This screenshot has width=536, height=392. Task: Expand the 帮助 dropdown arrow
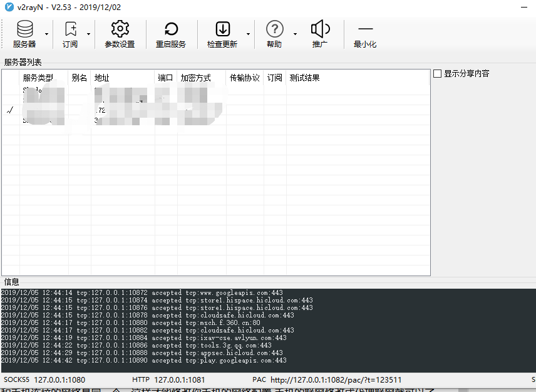click(x=294, y=34)
